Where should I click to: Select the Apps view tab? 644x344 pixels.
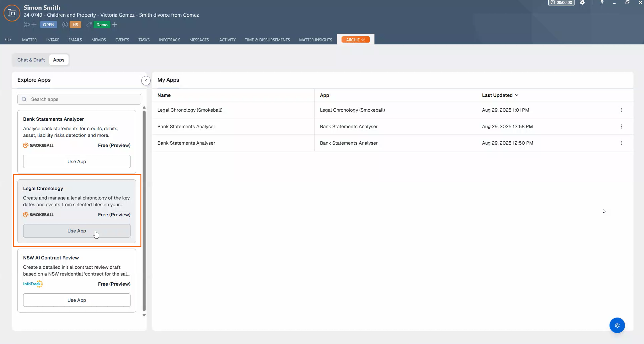(x=59, y=60)
